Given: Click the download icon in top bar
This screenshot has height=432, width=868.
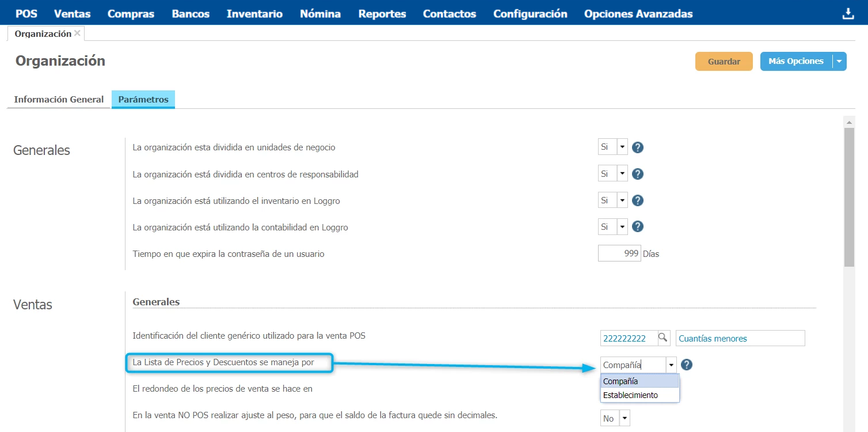Looking at the screenshot, I should click(x=848, y=14).
